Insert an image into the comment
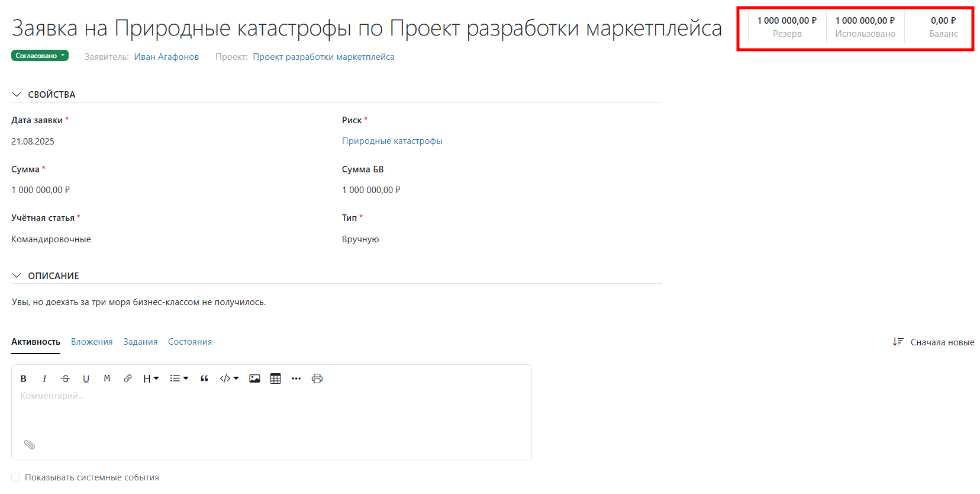This screenshot has height=494, width=980. [254, 378]
